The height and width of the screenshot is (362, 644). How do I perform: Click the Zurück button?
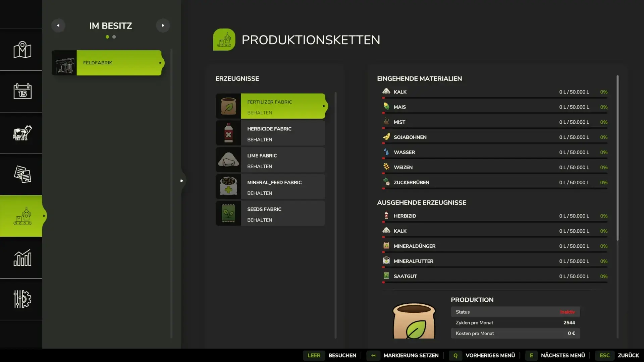(x=628, y=355)
